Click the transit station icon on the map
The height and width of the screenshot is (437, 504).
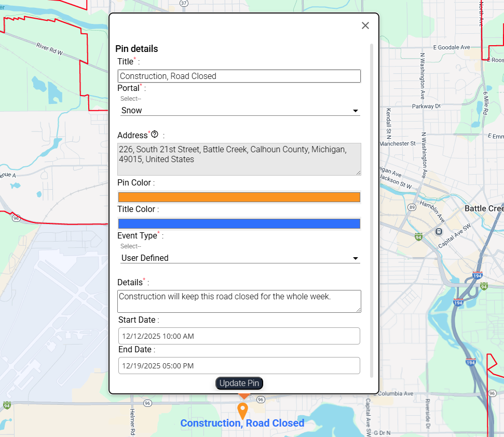pyautogui.click(x=439, y=231)
